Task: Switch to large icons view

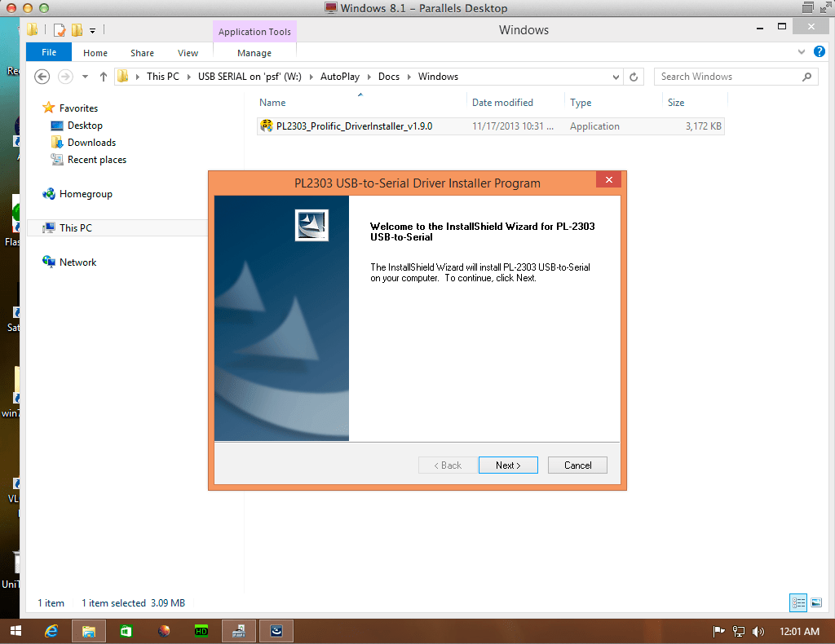Action: [x=815, y=602]
